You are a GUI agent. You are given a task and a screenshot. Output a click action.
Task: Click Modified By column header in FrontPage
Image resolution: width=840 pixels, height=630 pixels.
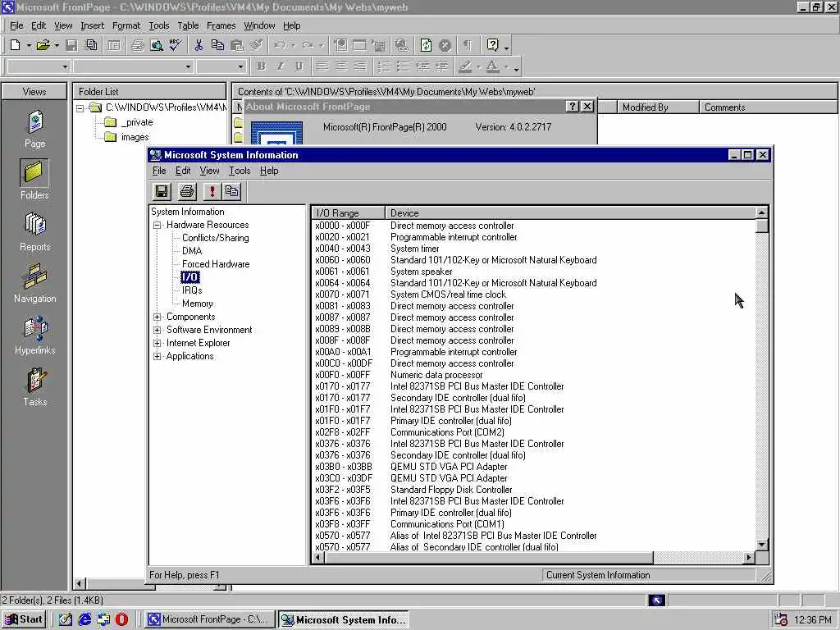tap(658, 107)
